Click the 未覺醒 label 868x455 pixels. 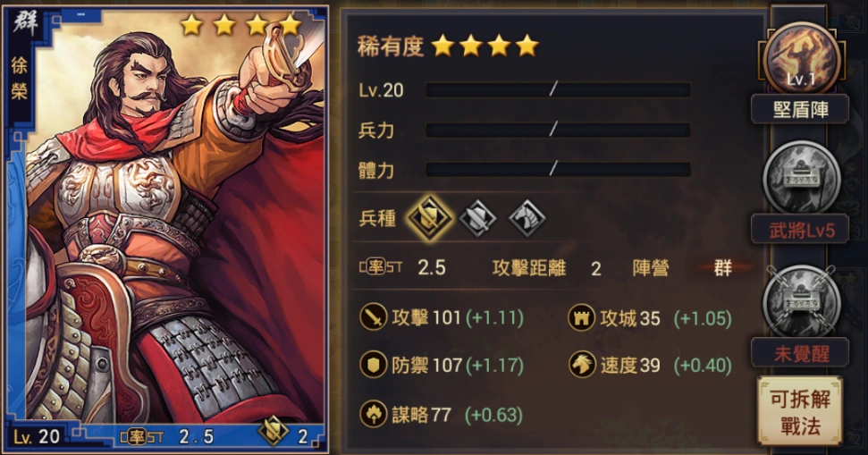coord(800,353)
